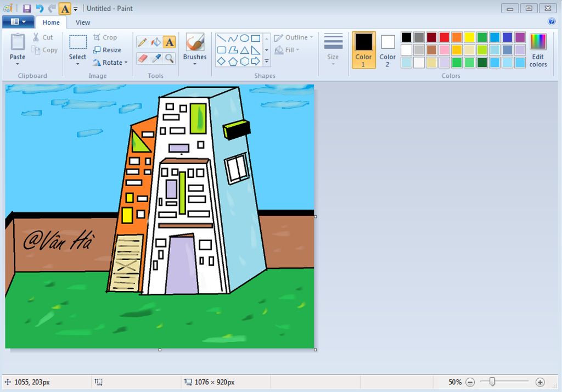Select the Fill with color bucket tool
This screenshot has height=392, width=562.
coord(156,42)
